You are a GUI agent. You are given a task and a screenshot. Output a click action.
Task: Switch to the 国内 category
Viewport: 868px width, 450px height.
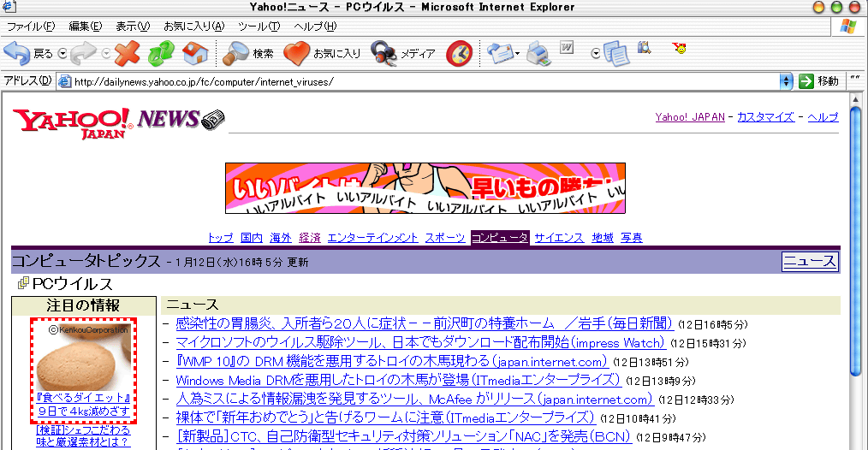click(x=252, y=238)
